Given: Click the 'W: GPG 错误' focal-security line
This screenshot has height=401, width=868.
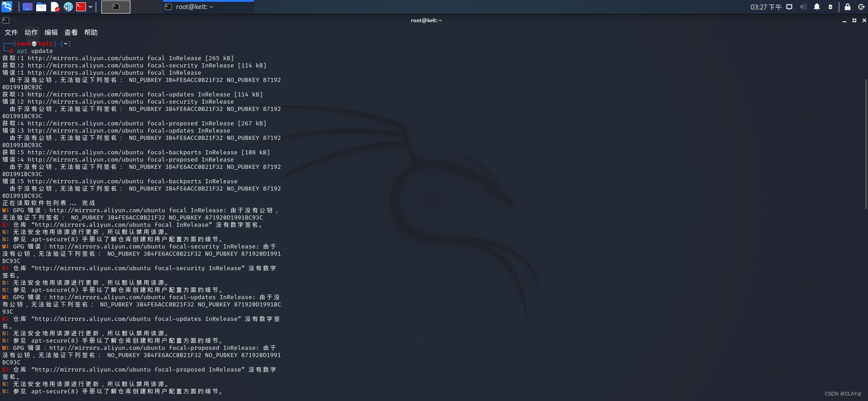Looking at the screenshot, I should tap(139, 247).
